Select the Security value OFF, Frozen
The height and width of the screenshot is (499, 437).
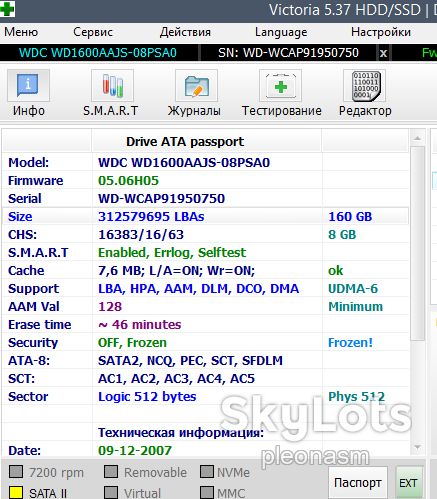[x=132, y=343]
